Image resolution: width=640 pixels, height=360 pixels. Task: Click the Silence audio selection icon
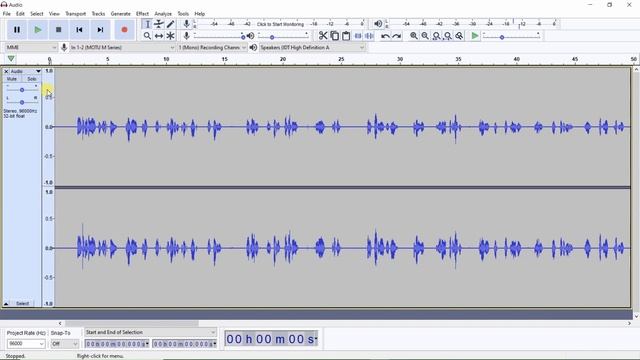point(369,36)
